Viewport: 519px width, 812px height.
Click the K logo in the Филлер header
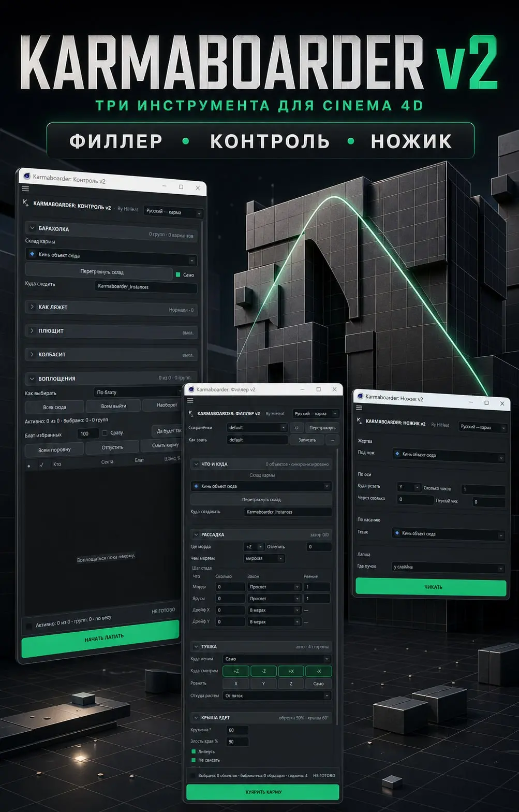point(191,413)
